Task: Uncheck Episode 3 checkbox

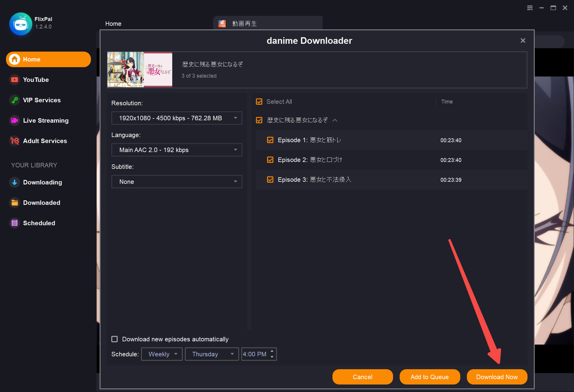Action: pos(270,180)
